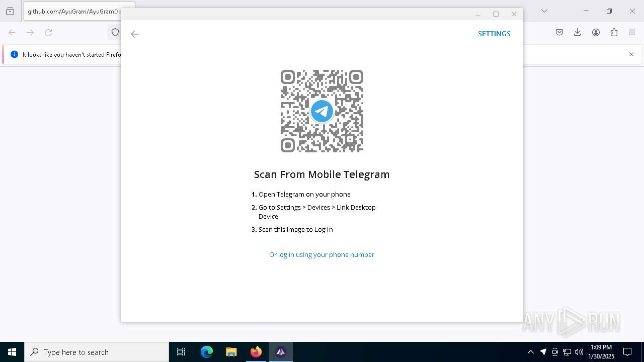Open SETTINGS in the Telegram window
Viewport: 644px width, 362px height.
(x=494, y=34)
